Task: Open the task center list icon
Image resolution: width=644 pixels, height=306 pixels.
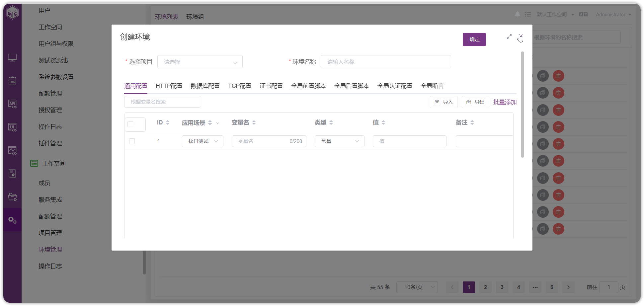Action: [528, 14]
